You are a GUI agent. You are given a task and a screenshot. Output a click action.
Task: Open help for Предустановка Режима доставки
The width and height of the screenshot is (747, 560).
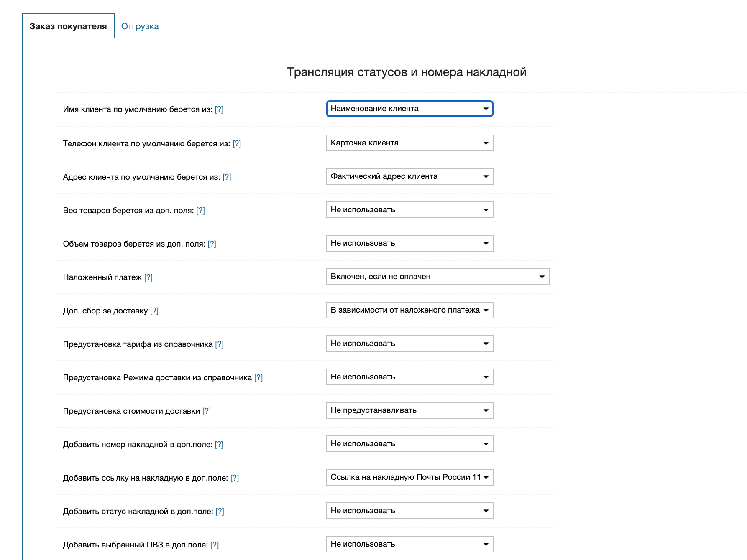(x=258, y=378)
